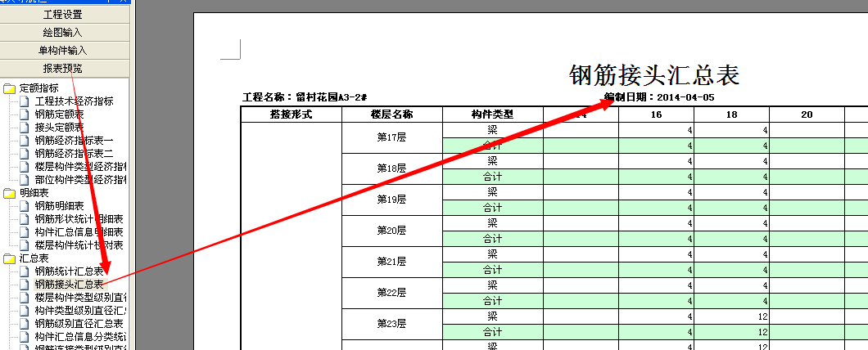The image size is (868, 350).
Task: Click the report title 钢筋接头汇总表
Action: tap(654, 75)
